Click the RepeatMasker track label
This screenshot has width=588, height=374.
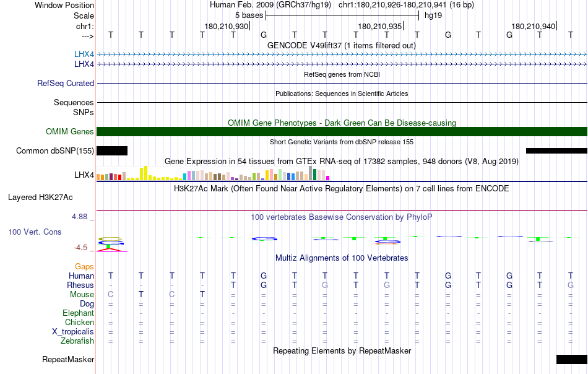point(68,359)
